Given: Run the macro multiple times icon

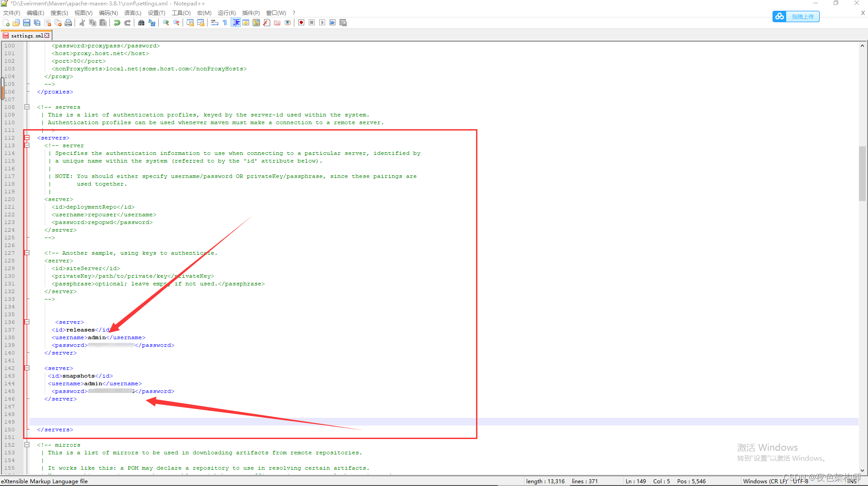Looking at the screenshot, I should click(x=333, y=23).
